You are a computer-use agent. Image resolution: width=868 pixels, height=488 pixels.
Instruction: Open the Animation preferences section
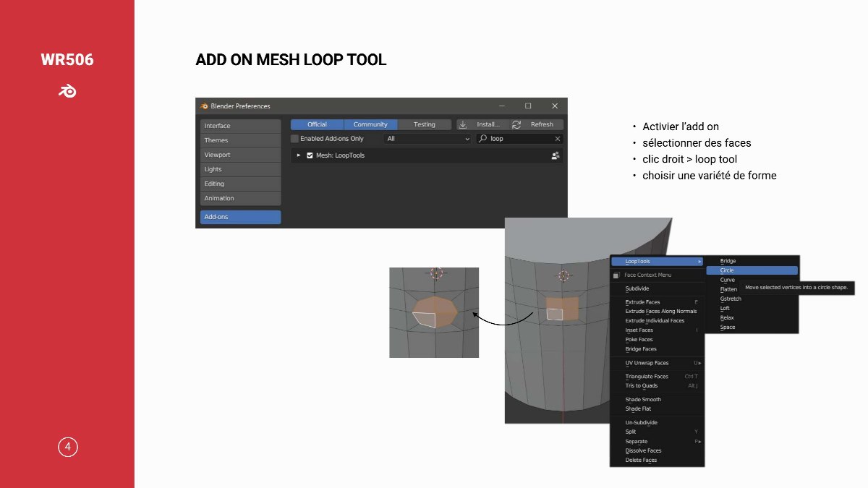click(x=240, y=198)
